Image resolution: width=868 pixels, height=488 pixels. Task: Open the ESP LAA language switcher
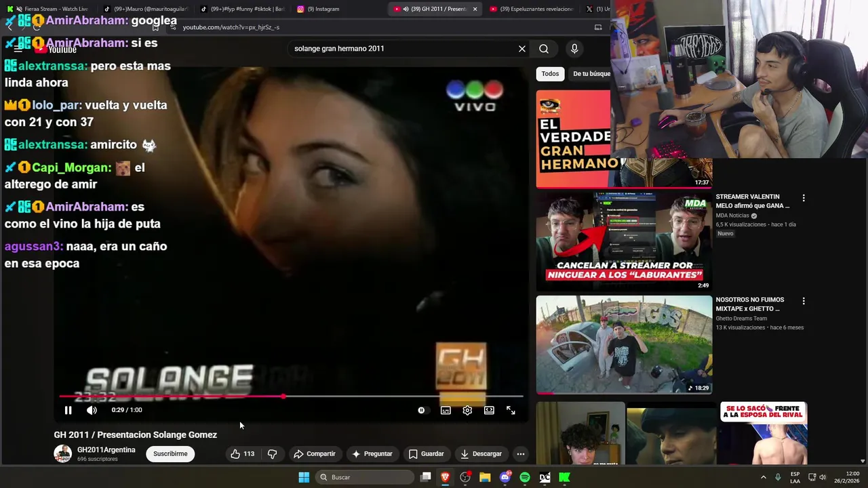pos(795,477)
